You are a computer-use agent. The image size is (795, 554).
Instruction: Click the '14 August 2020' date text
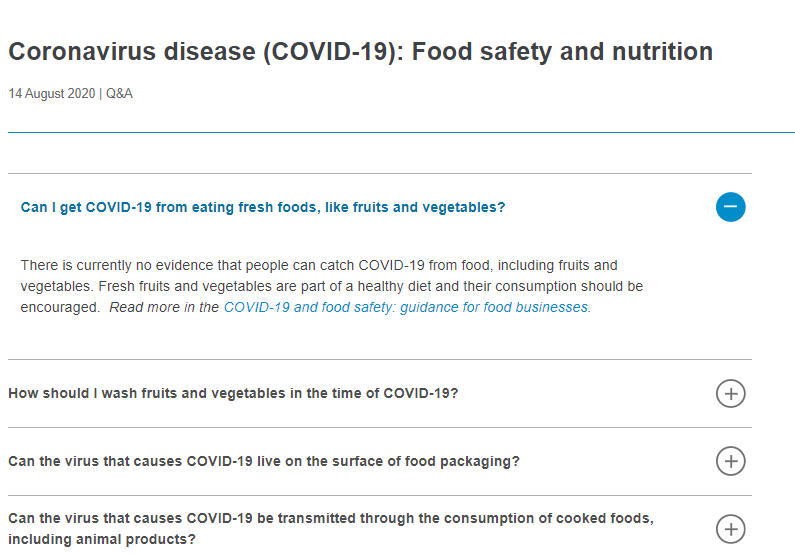(51, 94)
